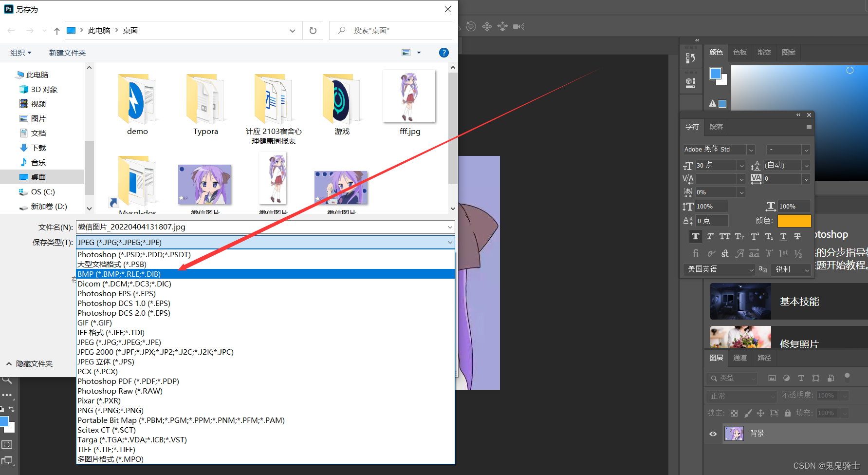Click the ordinals 1st icon
868x475 pixels.
783,253
